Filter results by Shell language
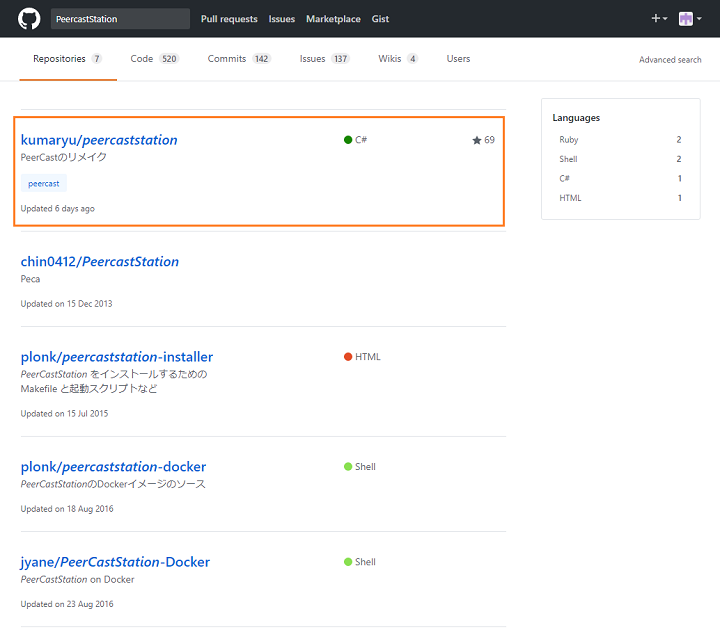This screenshot has height=632, width=720. [620, 159]
